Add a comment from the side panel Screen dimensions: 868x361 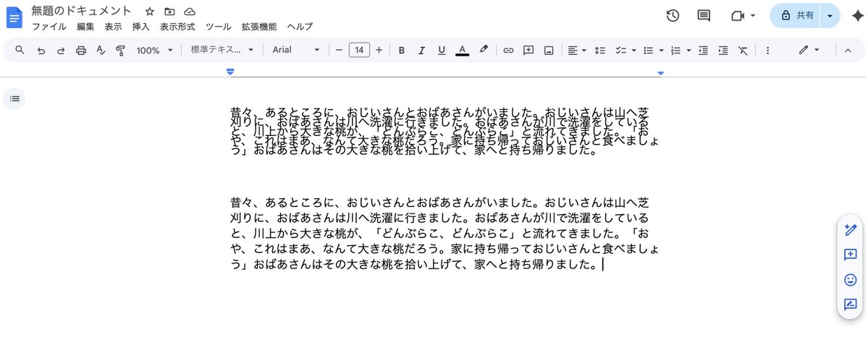[x=851, y=255]
